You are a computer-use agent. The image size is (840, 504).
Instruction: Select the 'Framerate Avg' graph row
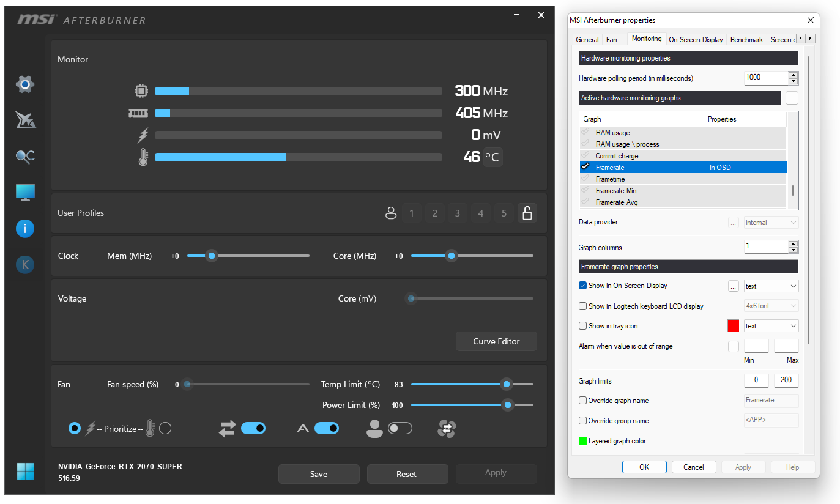click(683, 202)
